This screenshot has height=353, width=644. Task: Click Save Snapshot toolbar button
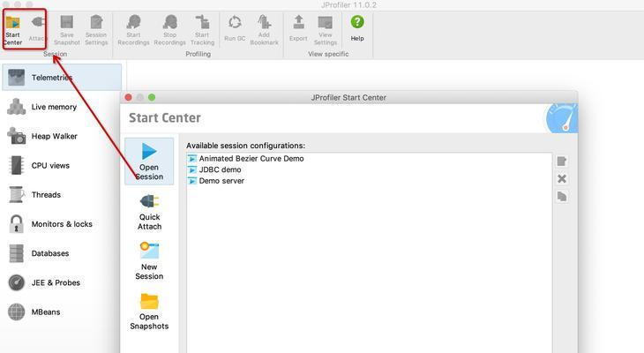(x=66, y=30)
